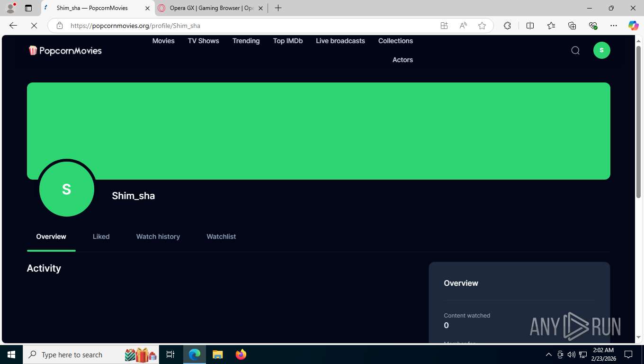Open a new browser tab
The width and height of the screenshot is (644, 364).
[x=278, y=8]
